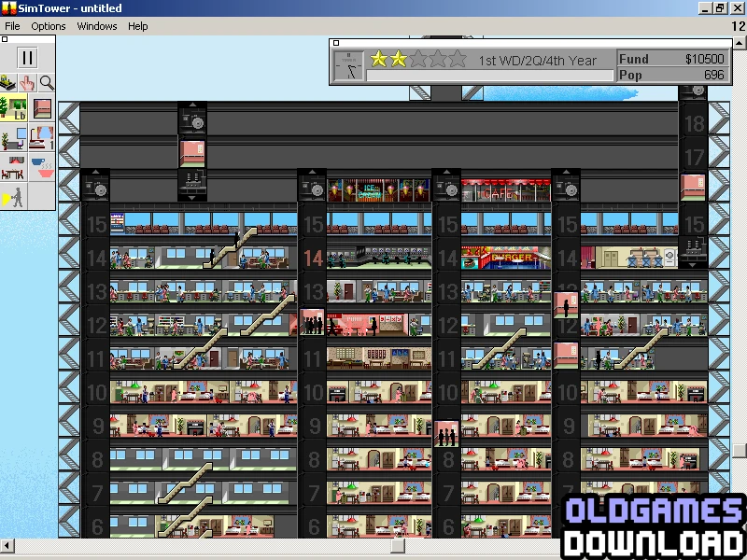747x560 pixels.
Task: Click the horizontal scrollbar left arrow
Action: [7, 546]
